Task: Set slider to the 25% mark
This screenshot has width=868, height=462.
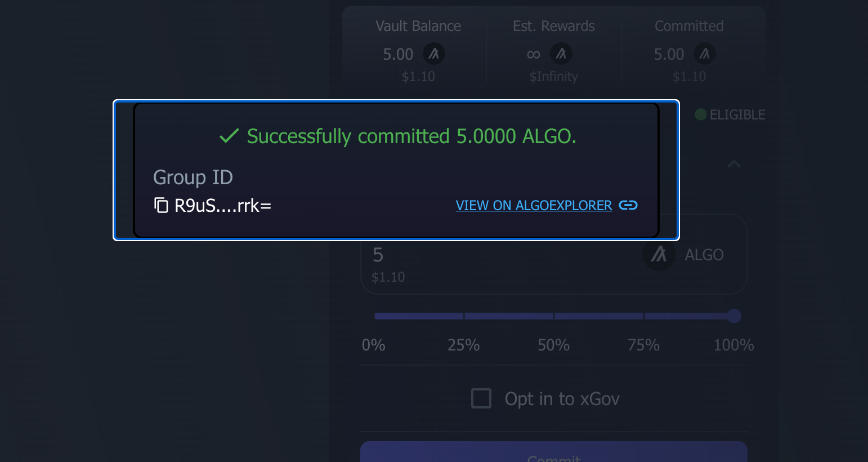Action: click(464, 316)
